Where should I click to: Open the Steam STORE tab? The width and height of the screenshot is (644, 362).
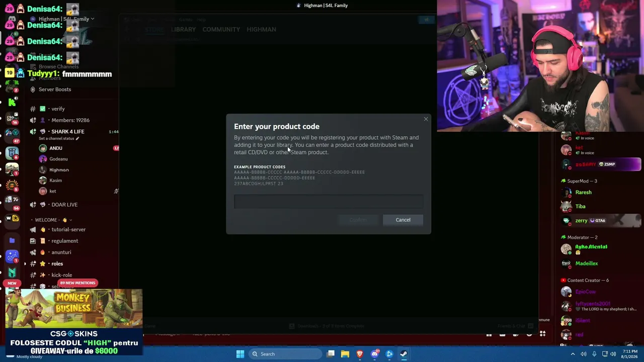click(x=154, y=29)
